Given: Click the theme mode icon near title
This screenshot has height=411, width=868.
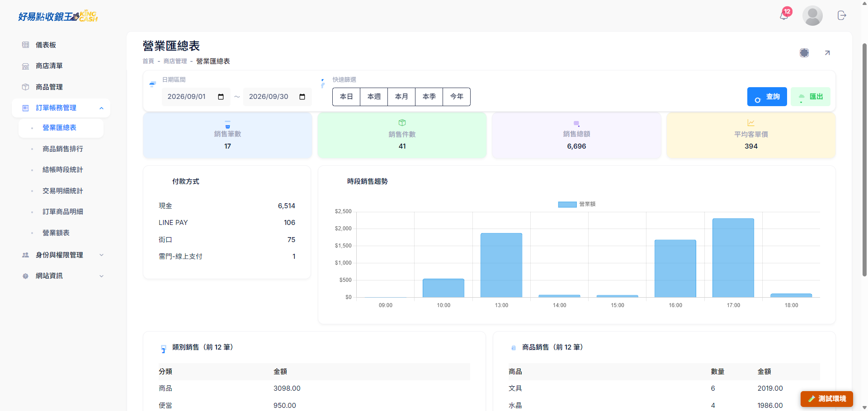Looking at the screenshot, I should pos(804,53).
